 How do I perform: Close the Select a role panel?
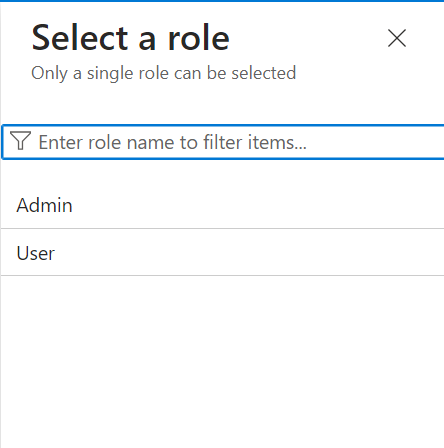[x=397, y=38]
